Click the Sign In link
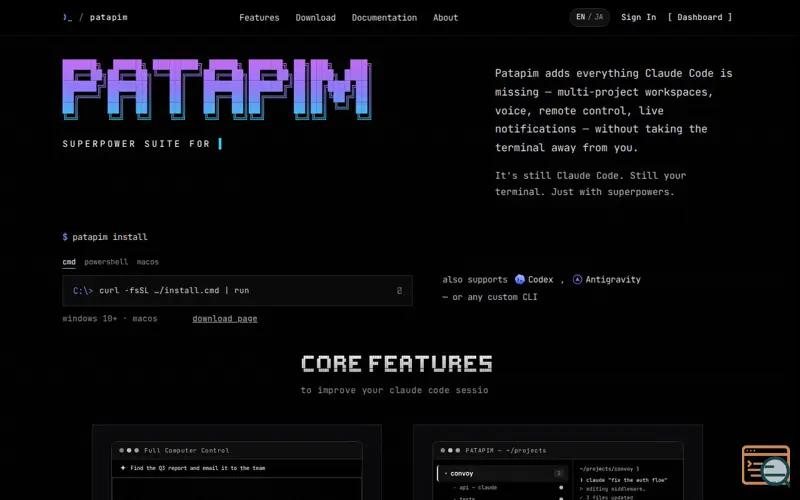Viewport: 800px width, 500px height. click(638, 17)
